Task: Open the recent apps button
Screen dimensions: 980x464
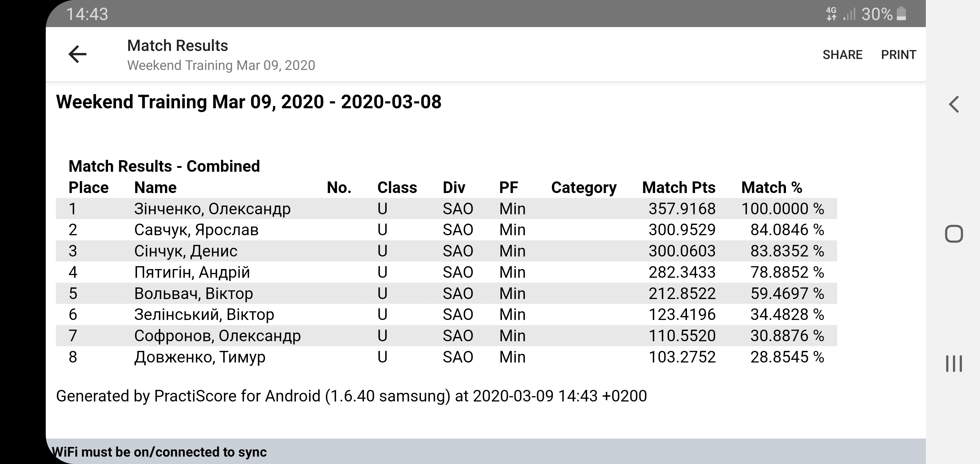Action: point(954,363)
